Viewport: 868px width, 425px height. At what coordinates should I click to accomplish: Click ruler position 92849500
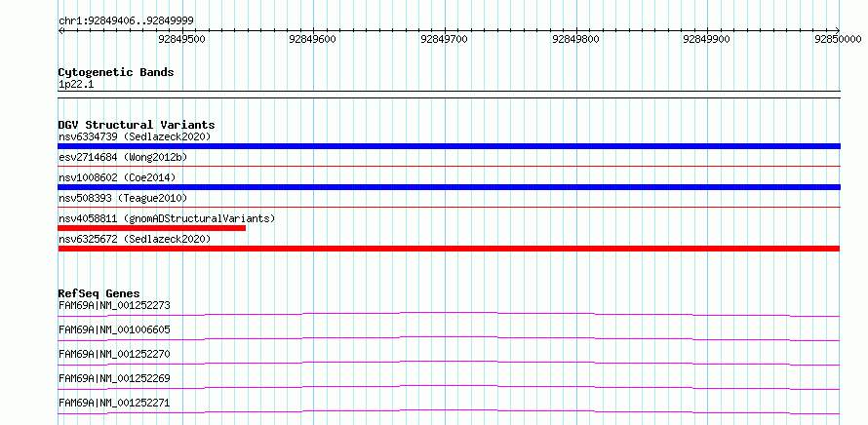[x=181, y=39]
